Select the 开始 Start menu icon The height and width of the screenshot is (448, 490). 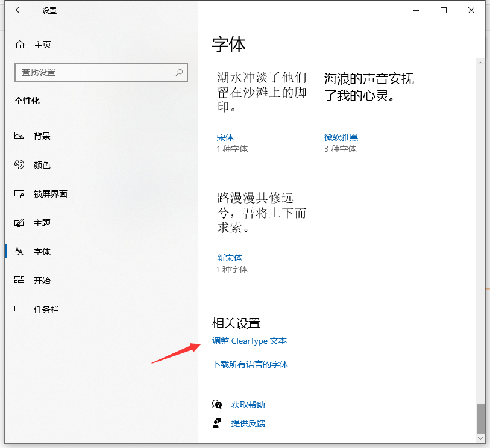[19, 281]
